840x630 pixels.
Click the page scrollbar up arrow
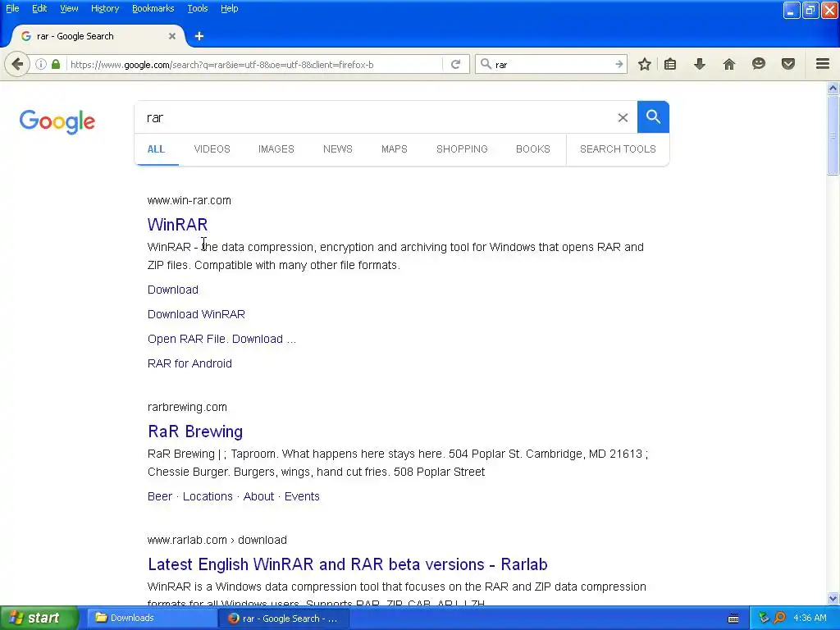(833, 88)
